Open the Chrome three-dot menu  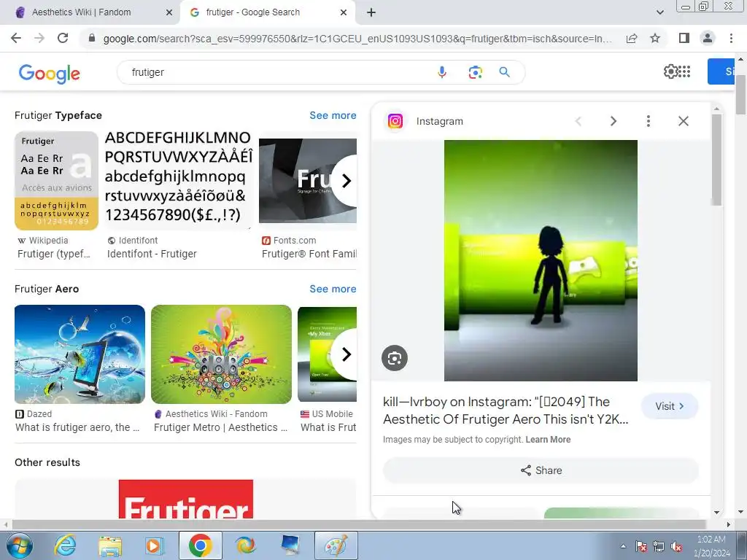click(x=731, y=38)
